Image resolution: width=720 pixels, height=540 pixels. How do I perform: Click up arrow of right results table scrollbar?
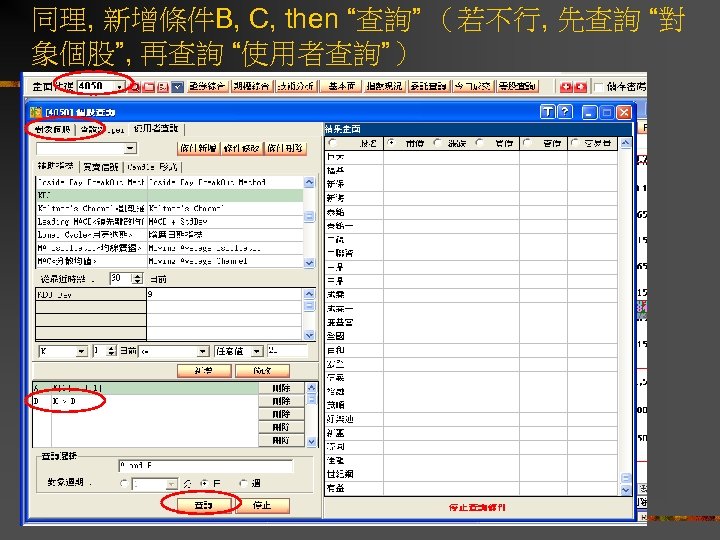pyautogui.click(x=625, y=144)
